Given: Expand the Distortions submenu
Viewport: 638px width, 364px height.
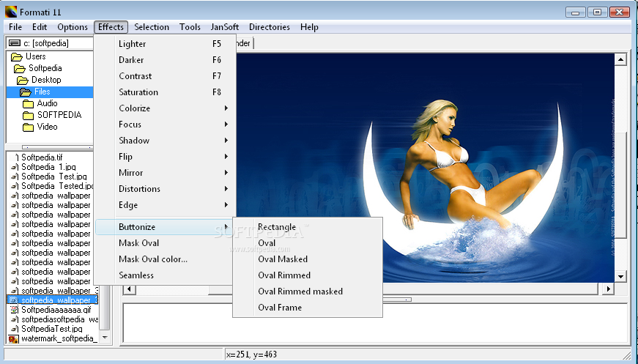Looking at the screenshot, I should (x=166, y=189).
